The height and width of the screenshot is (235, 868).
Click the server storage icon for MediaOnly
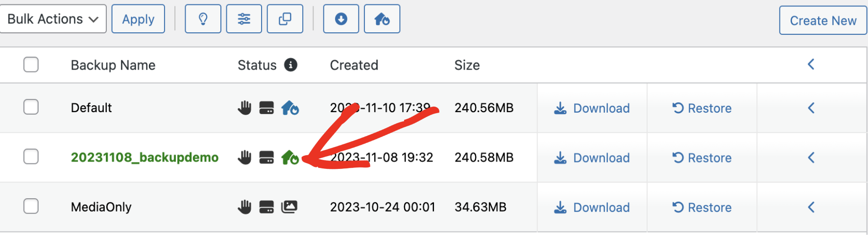pos(266,207)
